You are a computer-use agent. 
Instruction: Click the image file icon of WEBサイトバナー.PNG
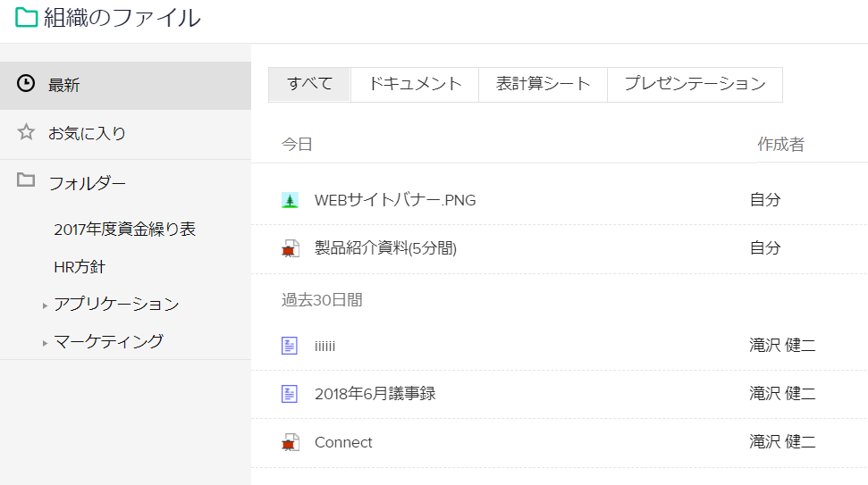point(290,200)
